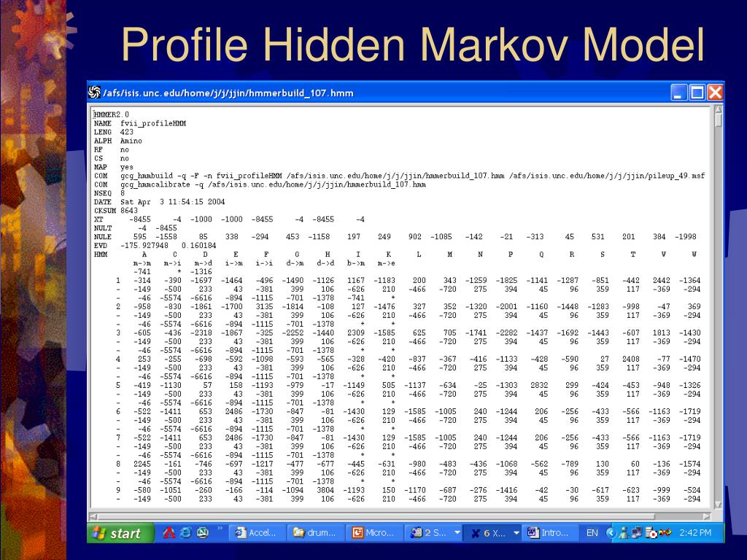
Task: Click value 2442 in row 1
Action: (661, 281)
